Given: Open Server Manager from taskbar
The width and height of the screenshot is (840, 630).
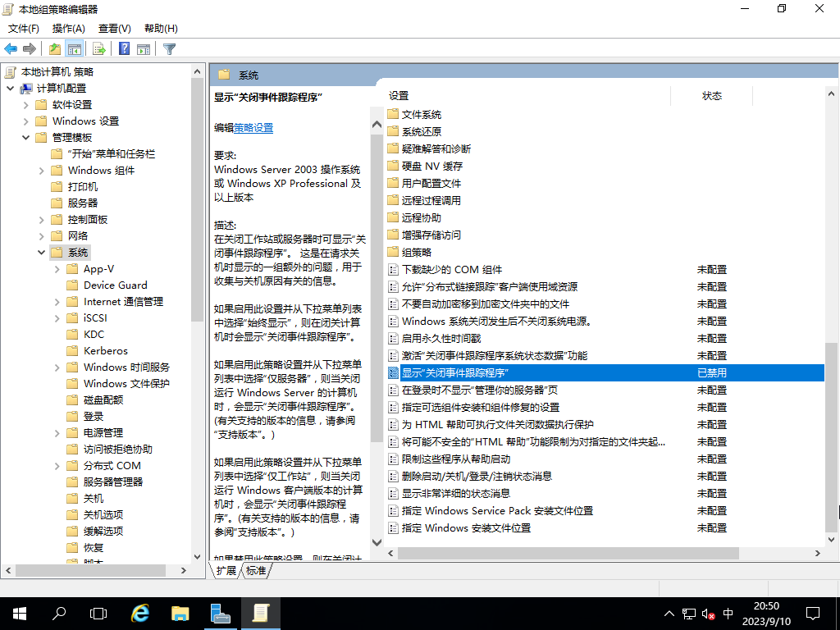Looking at the screenshot, I should [x=220, y=614].
